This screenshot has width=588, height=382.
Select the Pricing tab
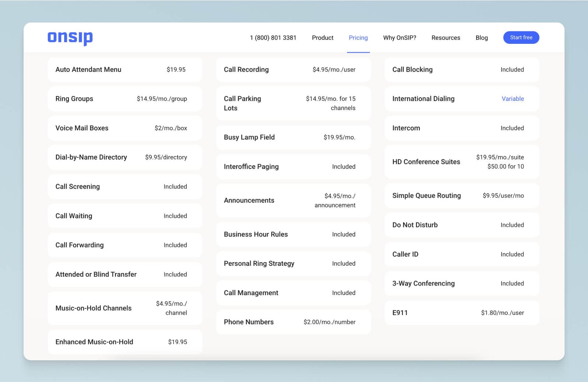[358, 38]
